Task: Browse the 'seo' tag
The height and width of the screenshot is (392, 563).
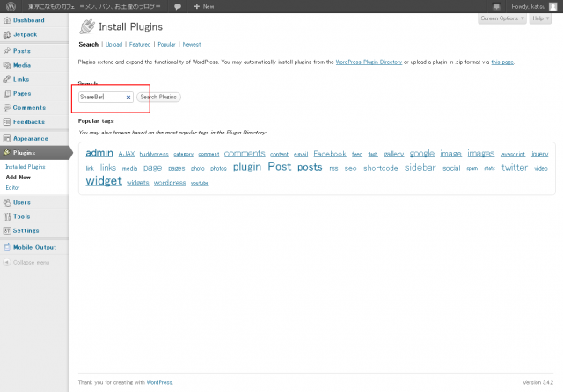Action: (x=351, y=168)
